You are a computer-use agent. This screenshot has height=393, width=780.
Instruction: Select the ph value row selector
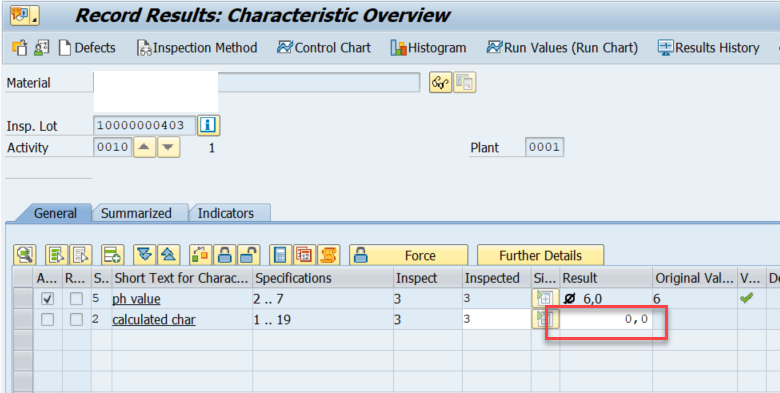pos(23,298)
